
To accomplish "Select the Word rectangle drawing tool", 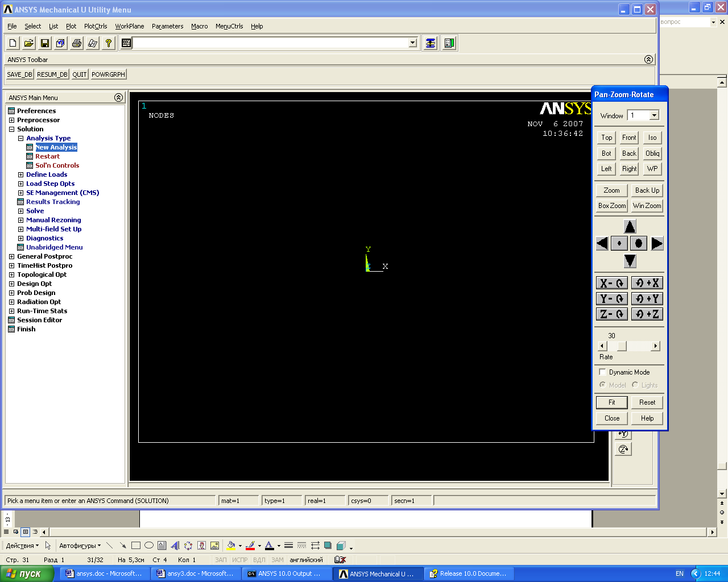I will tap(136, 546).
